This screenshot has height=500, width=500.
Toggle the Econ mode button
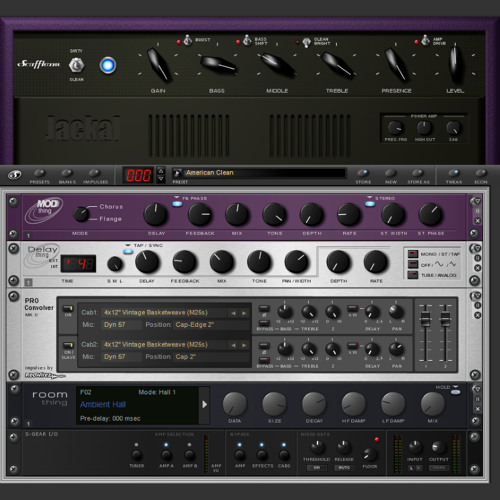tap(481, 173)
